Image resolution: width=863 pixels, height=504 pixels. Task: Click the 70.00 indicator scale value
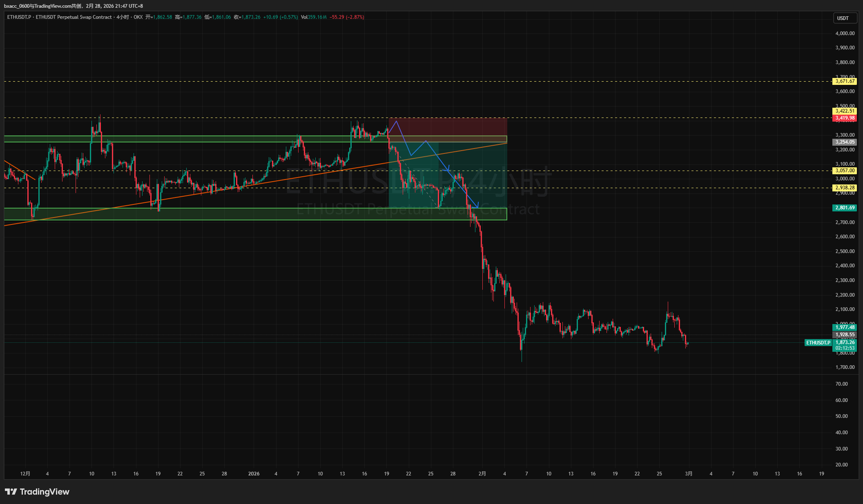(841, 384)
